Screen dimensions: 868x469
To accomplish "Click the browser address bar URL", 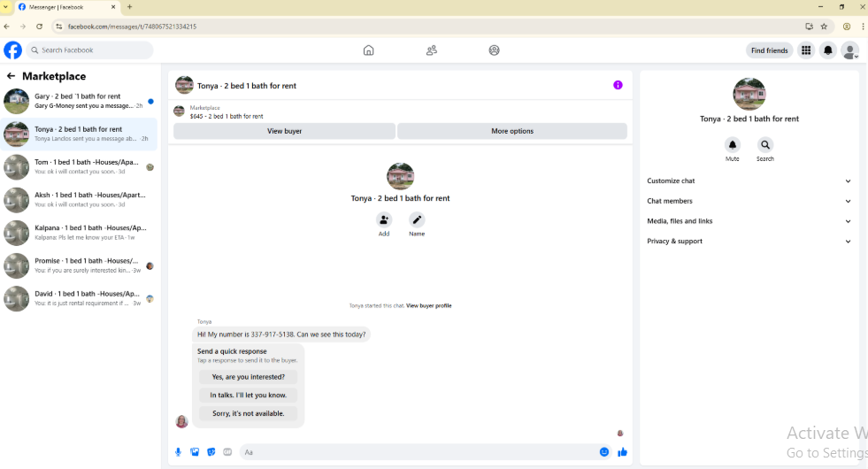I will [133, 26].
